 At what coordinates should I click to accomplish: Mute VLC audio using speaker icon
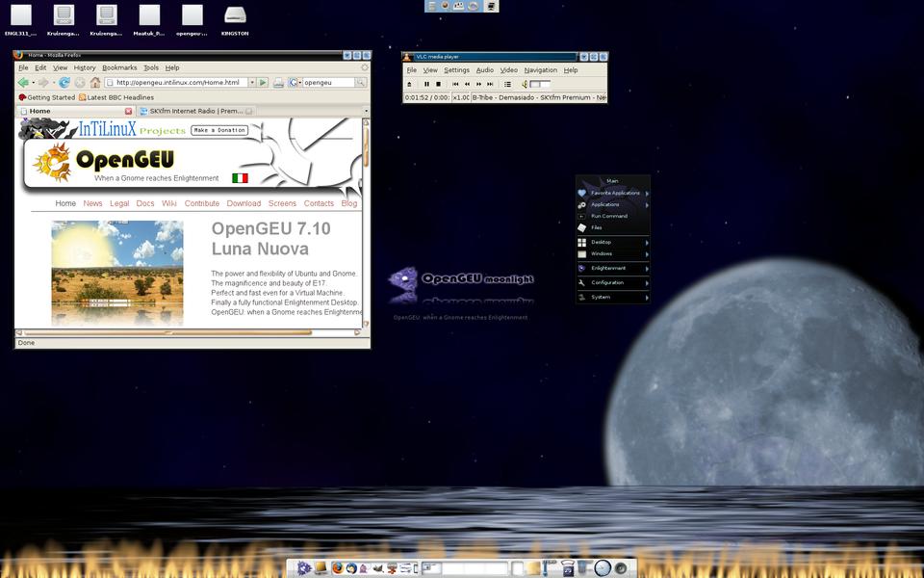pos(525,84)
